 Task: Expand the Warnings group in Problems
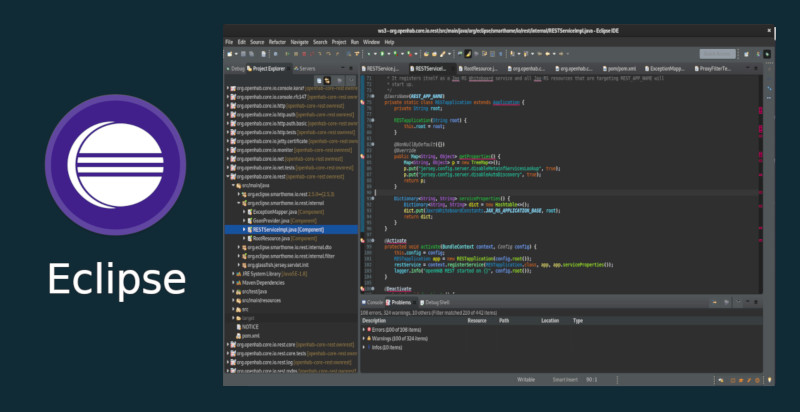364,338
